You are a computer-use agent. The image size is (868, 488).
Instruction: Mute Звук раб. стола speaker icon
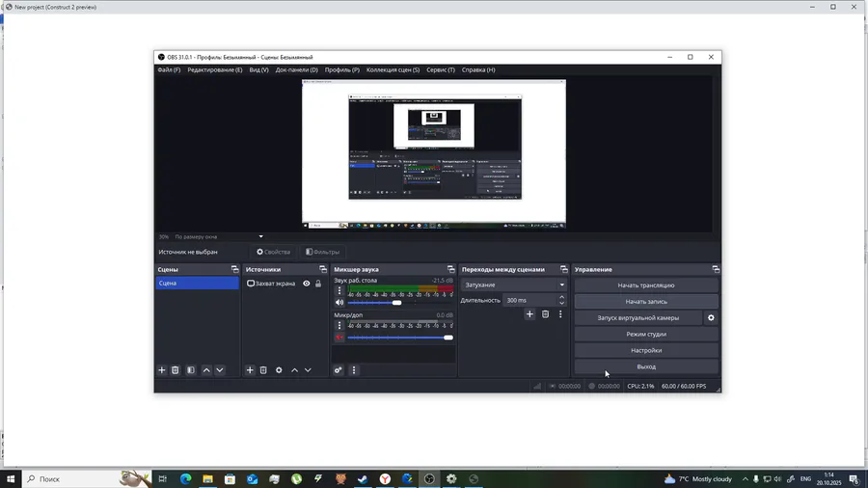point(339,302)
